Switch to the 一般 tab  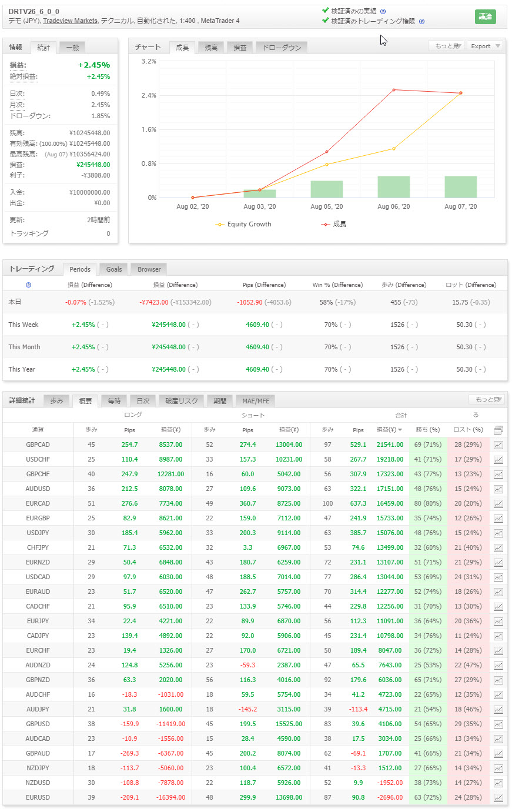click(x=73, y=47)
